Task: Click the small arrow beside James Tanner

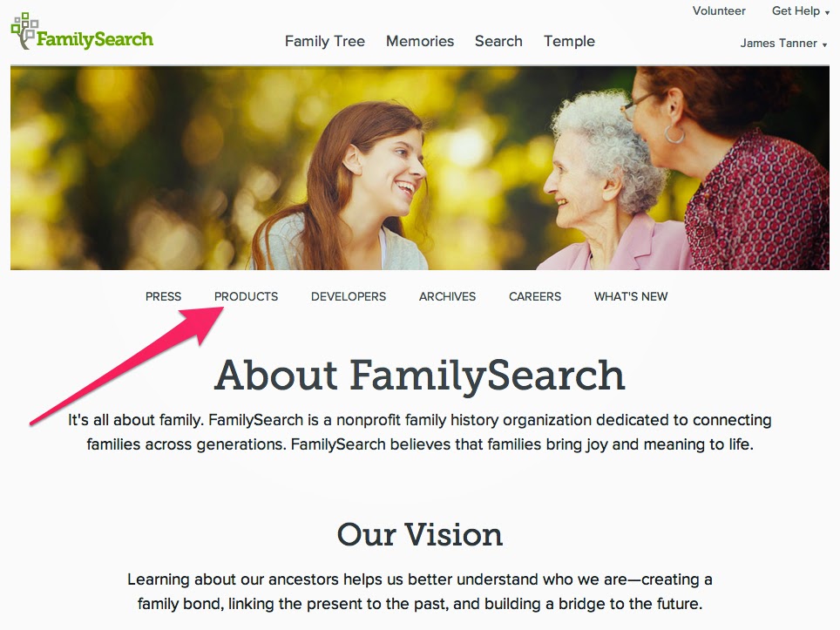Action: (824, 45)
